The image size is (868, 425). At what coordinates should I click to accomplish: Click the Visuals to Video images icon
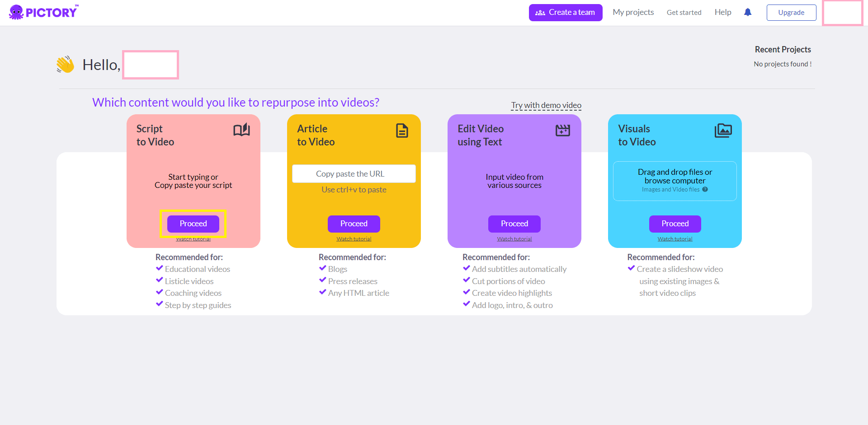pos(723,131)
